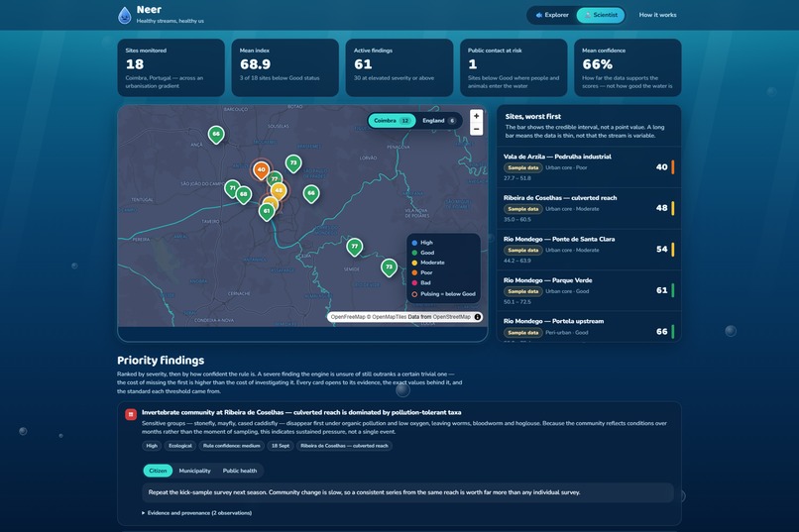The height and width of the screenshot is (532, 799).
Task: Toggle the map attribution info icon
Action: pos(478,317)
